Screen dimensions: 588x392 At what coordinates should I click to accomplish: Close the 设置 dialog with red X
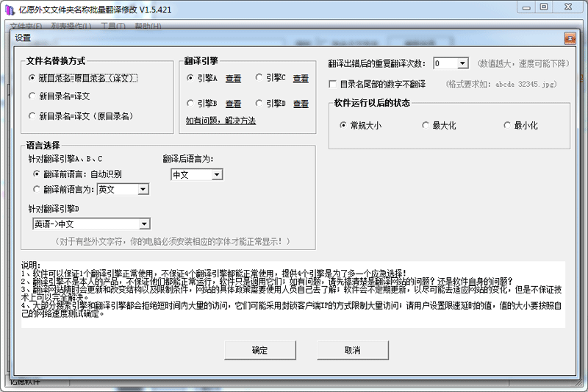569,38
